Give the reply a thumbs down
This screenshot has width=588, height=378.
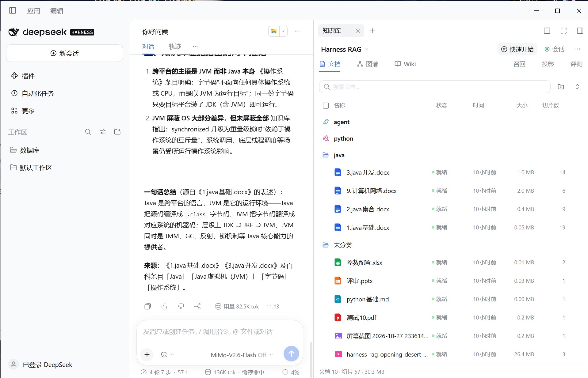[x=181, y=306]
